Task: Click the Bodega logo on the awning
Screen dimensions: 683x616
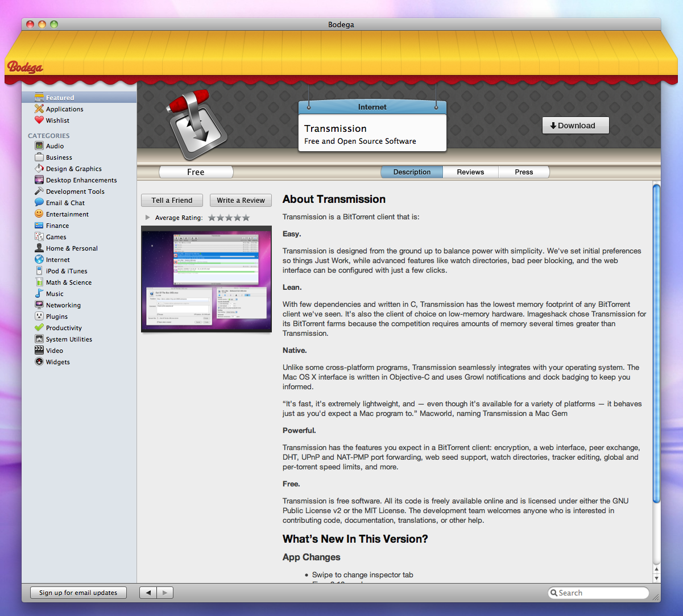Action: (x=25, y=68)
